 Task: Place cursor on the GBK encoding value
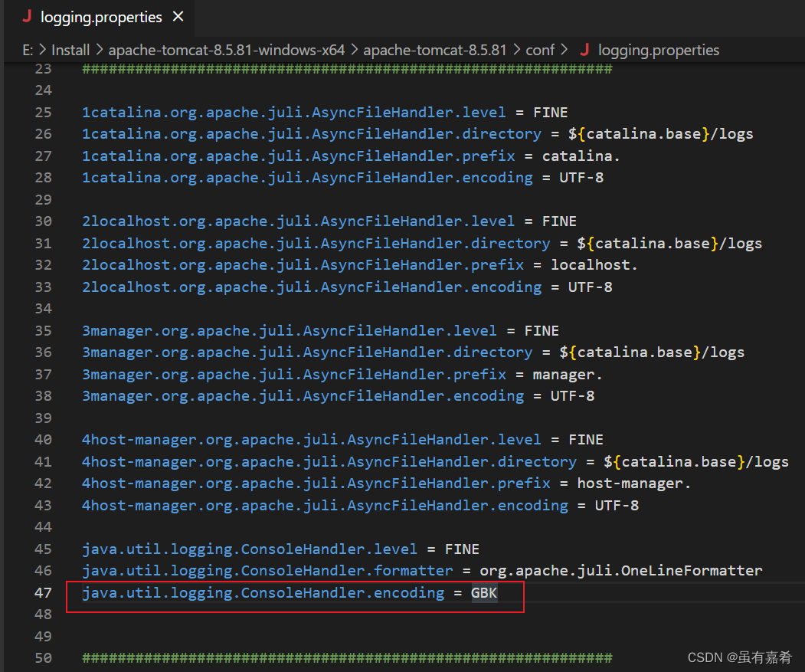pyautogui.click(x=484, y=593)
